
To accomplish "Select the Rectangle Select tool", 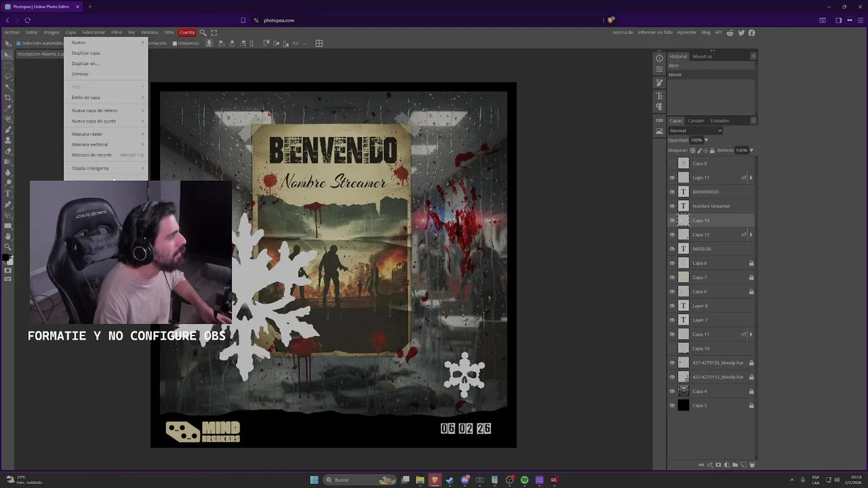I will [8, 66].
